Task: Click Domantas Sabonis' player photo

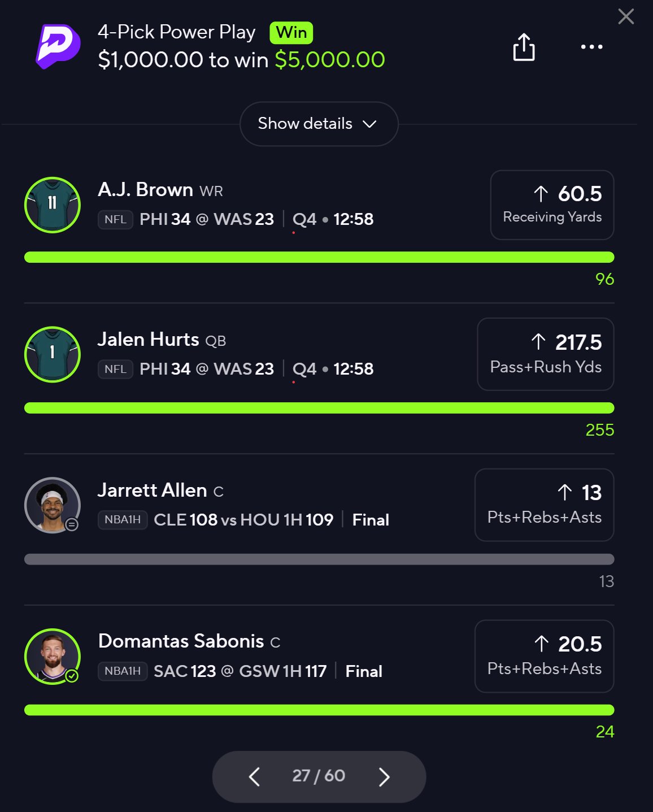Action: 53,656
